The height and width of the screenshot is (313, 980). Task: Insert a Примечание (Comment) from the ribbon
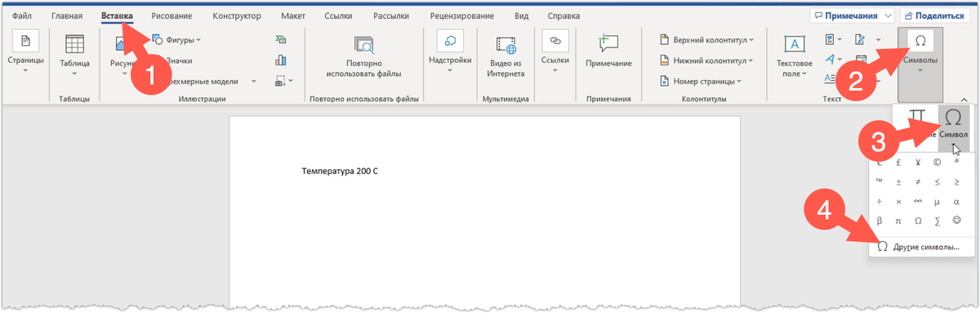pyautogui.click(x=608, y=51)
